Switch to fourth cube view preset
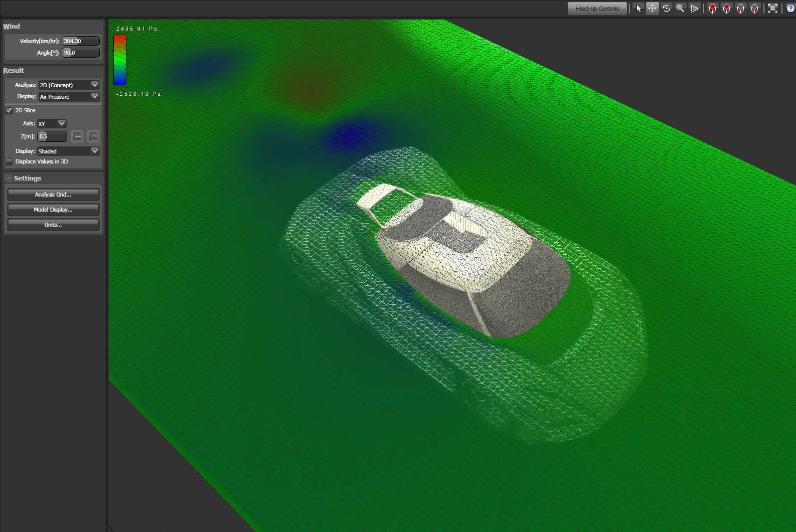This screenshot has height=532, width=796. 754,9
